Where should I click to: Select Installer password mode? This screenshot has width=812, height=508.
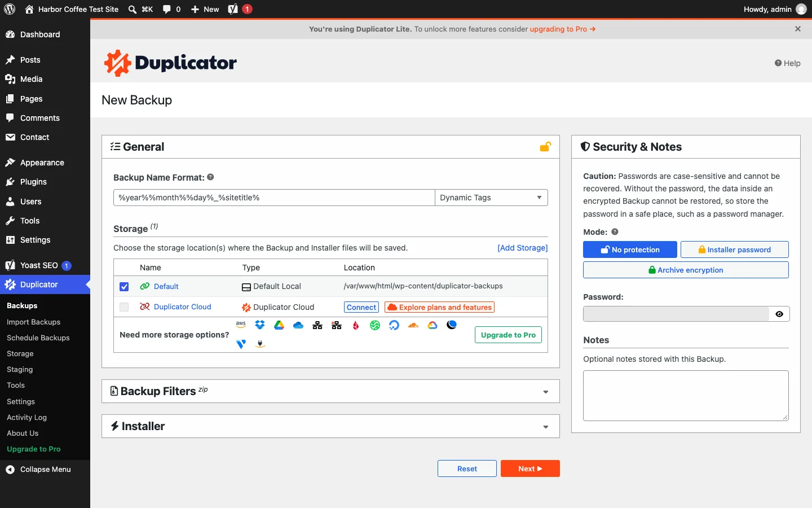pos(734,249)
